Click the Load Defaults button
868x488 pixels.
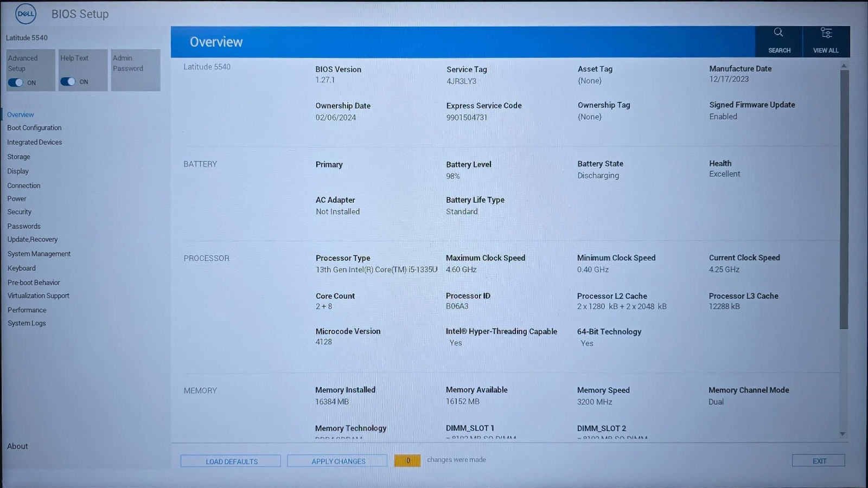pyautogui.click(x=231, y=461)
